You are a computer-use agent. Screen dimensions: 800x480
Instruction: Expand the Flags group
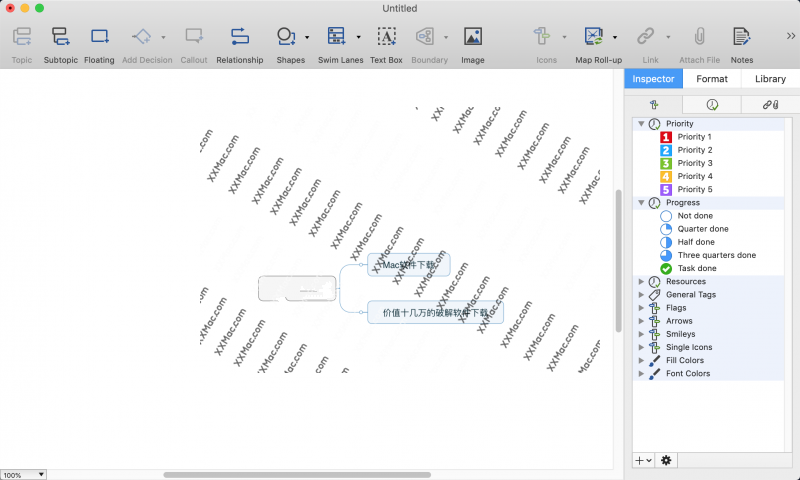[641, 308]
